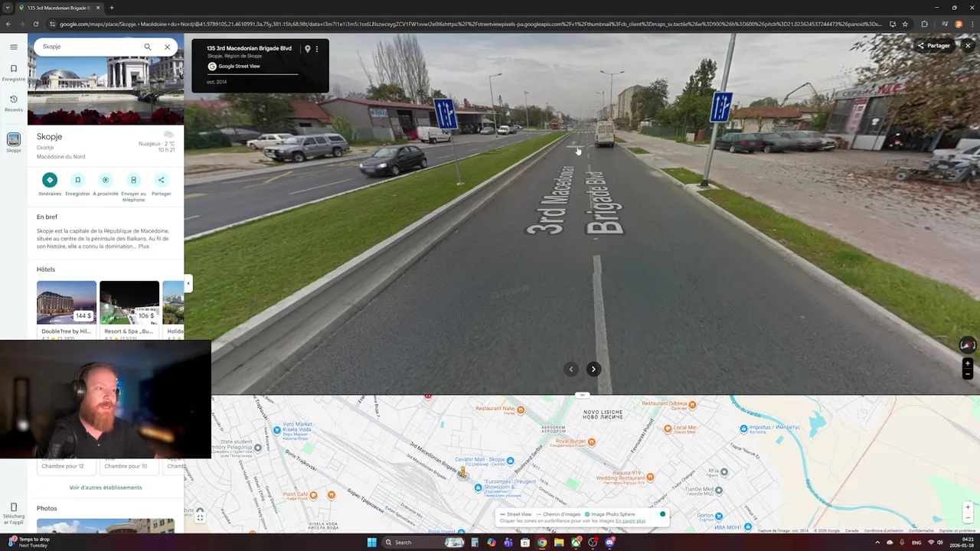Image resolution: width=980 pixels, height=551 pixels.
Task: Toggle the Street View layer switch
Action: [660, 514]
